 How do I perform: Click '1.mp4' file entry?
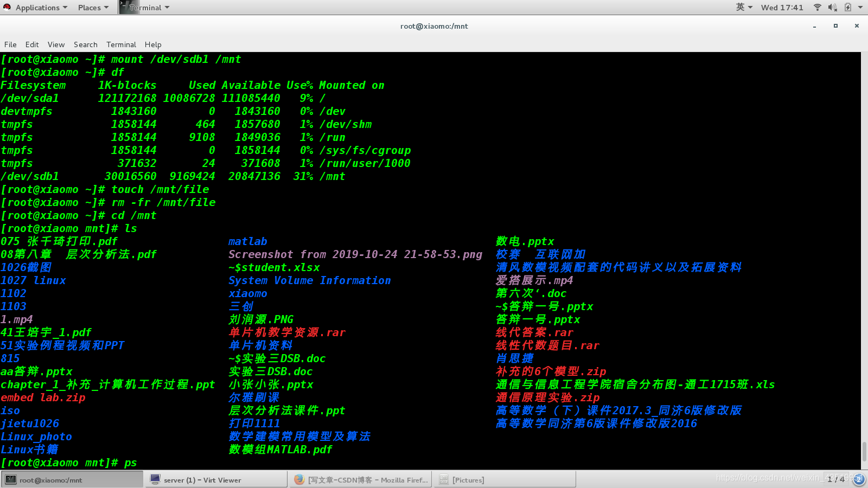tap(16, 319)
